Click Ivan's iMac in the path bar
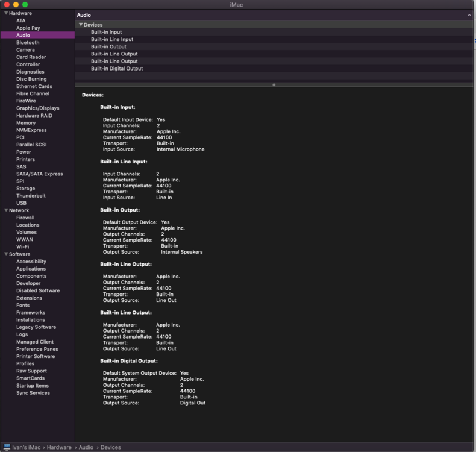The width and height of the screenshot is (476, 452). coord(26,447)
